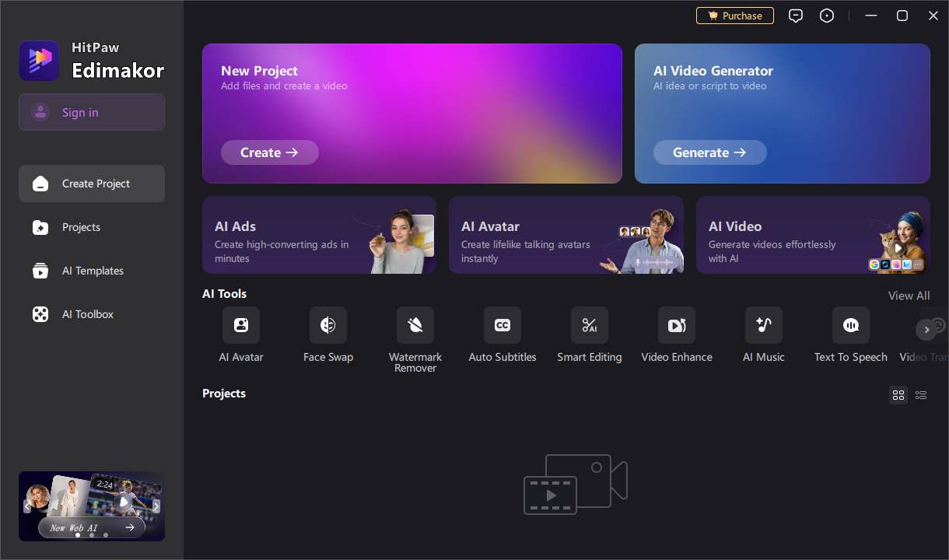949x560 pixels.
Task: Open the AI Avatar tool icon
Action: [241, 325]
